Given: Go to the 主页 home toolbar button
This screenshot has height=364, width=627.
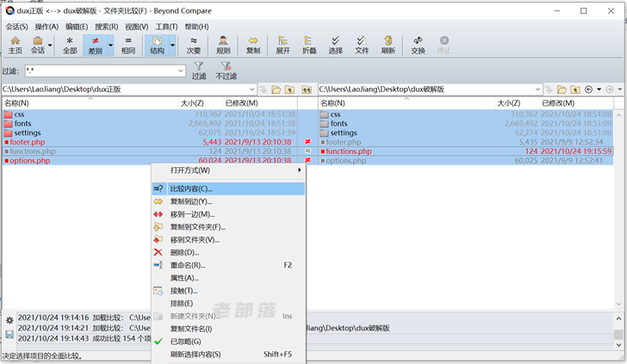Looking at the screenshot, I should pos(16,45).
